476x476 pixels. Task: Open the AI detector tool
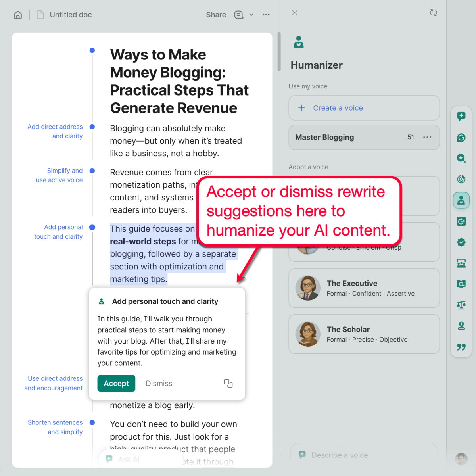[461, 158]
